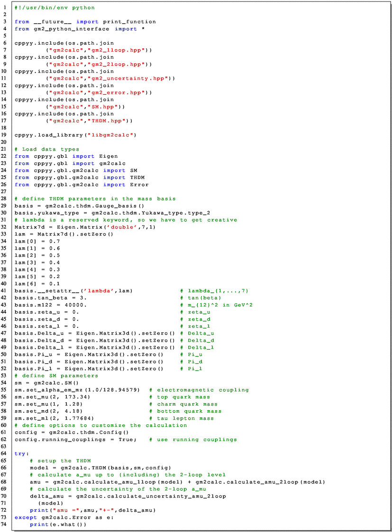This screenshot has height=532, width=392.
Task: Click 'gm2calc.calculate_amu_2loop(model)' on line 68
Action: click(260, 482)
